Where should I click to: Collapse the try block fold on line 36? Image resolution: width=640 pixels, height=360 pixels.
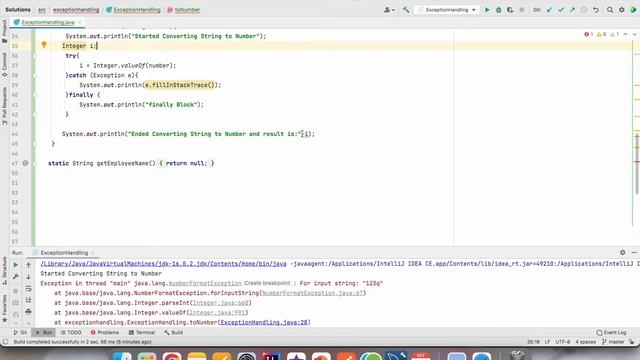click(x=35, y=56)
